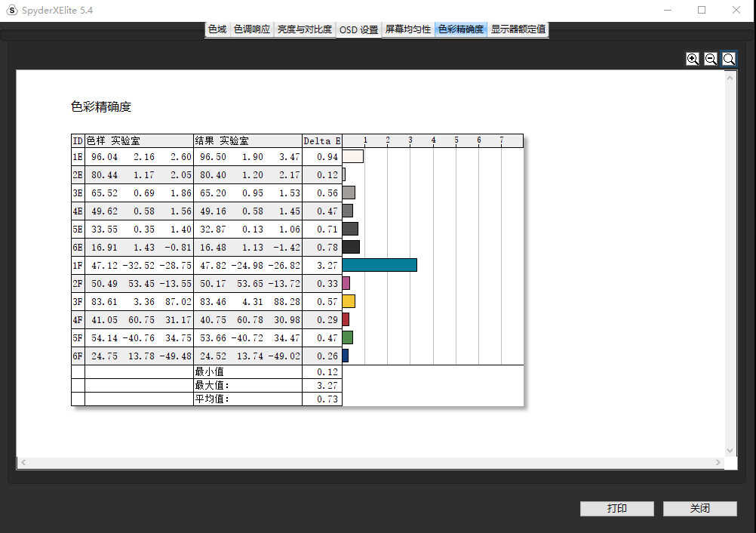756x533 pixels.
Task: Click the chart axis label 7
Action: 502,140
